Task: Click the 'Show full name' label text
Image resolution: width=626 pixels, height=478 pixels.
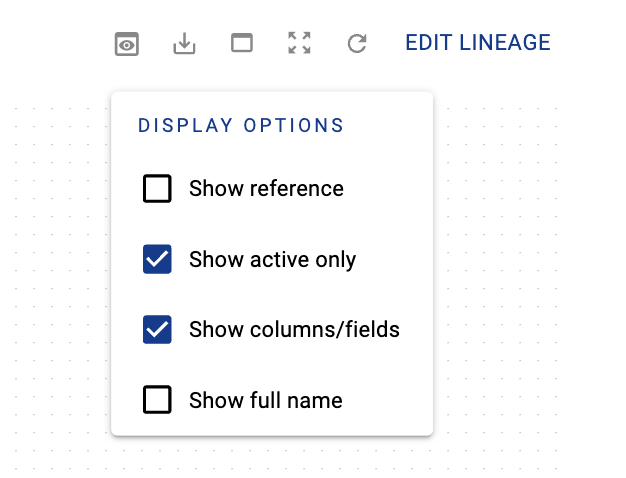Action: pos(265,401)
